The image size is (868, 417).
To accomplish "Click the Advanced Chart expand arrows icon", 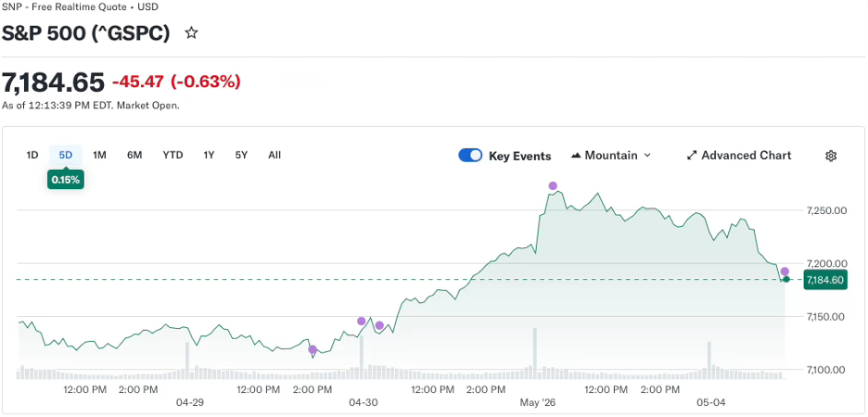I will pos(692,156).
